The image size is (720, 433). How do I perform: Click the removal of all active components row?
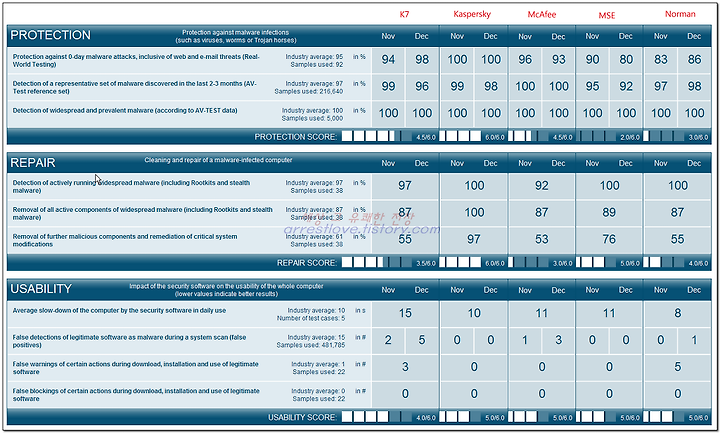pyautogui.click(x=142, y=213)
